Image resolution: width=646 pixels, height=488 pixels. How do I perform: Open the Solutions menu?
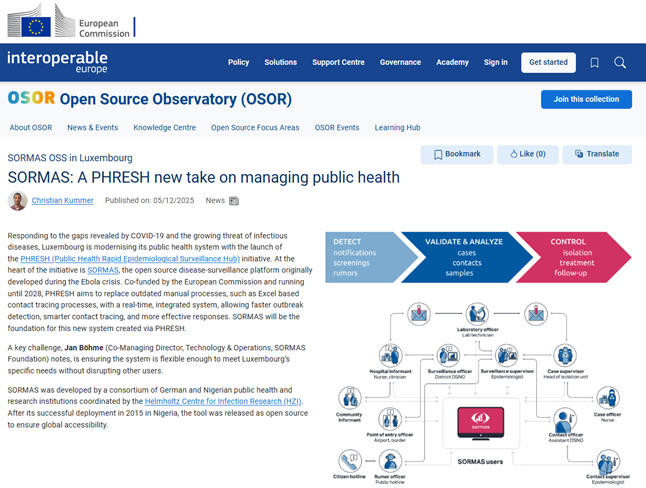(x=281, y=62)
